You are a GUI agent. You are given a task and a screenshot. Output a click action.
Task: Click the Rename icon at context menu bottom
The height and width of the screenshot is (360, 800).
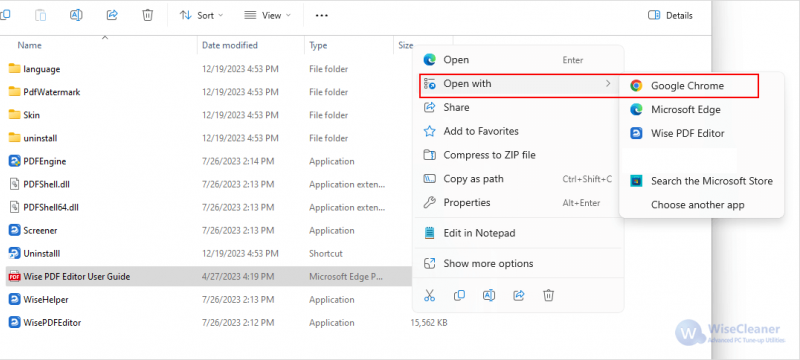pos(489,295)
